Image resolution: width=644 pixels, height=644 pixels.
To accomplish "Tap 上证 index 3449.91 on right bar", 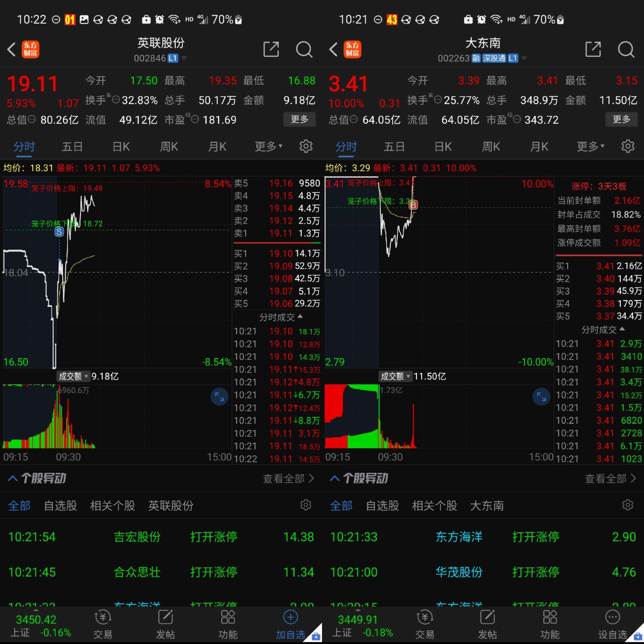I will (361, 626).
